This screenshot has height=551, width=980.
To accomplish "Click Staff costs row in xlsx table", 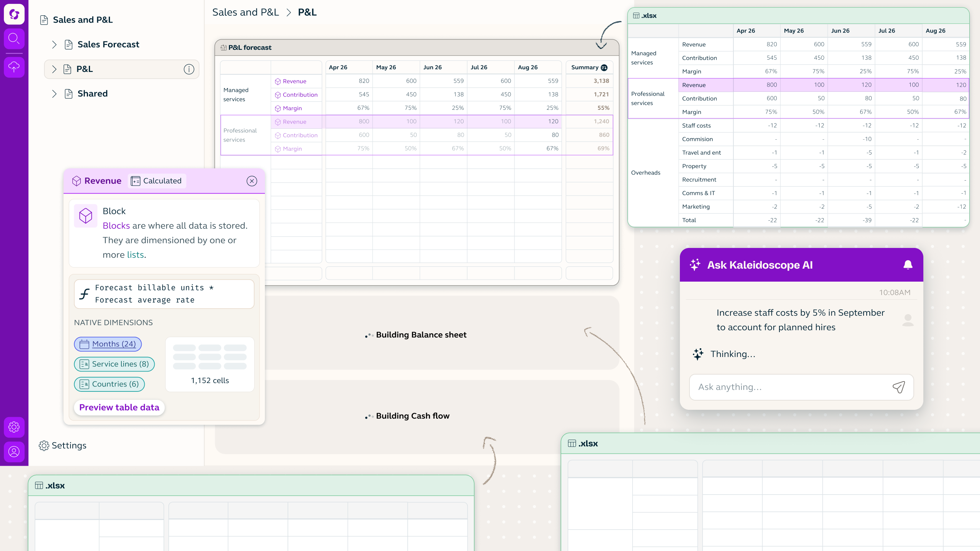I will pyautogui.click(x=823, y=126).
